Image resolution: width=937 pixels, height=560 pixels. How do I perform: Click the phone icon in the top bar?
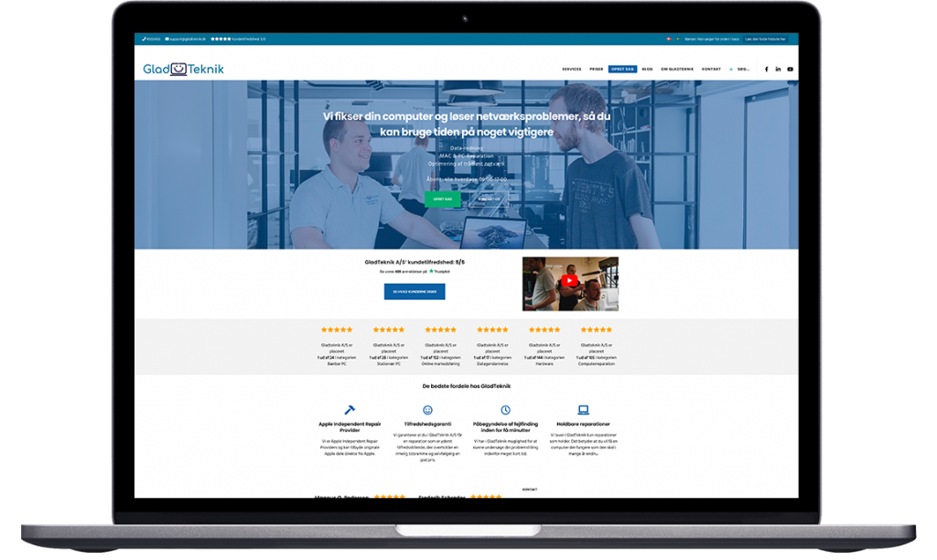144,38
